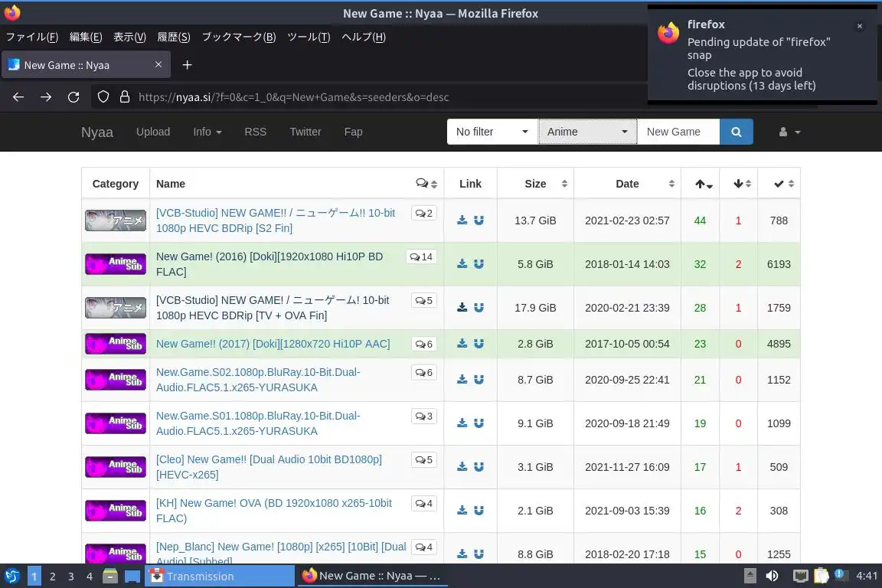Download torrent file for VCB-Studio NEW GAME!! S2
Image resolution: width=882 pixels, height=588 pixels.
point(462,220)
